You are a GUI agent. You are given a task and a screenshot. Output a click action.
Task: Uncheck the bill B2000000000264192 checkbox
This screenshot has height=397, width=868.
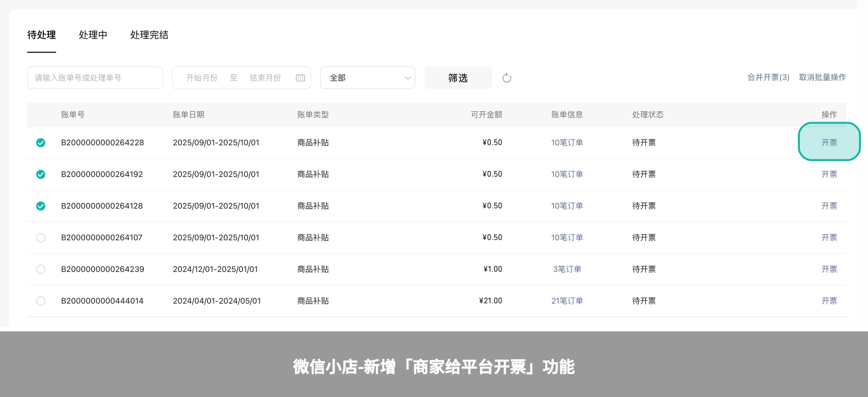pyautogui.click(x=41, y=174)
